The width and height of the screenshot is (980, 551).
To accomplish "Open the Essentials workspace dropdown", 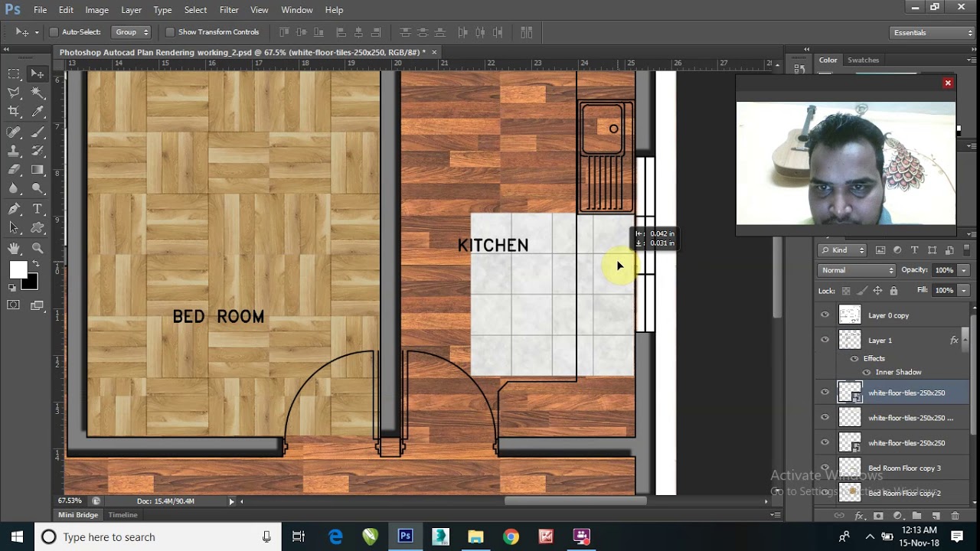I will (x=932, y=32).
